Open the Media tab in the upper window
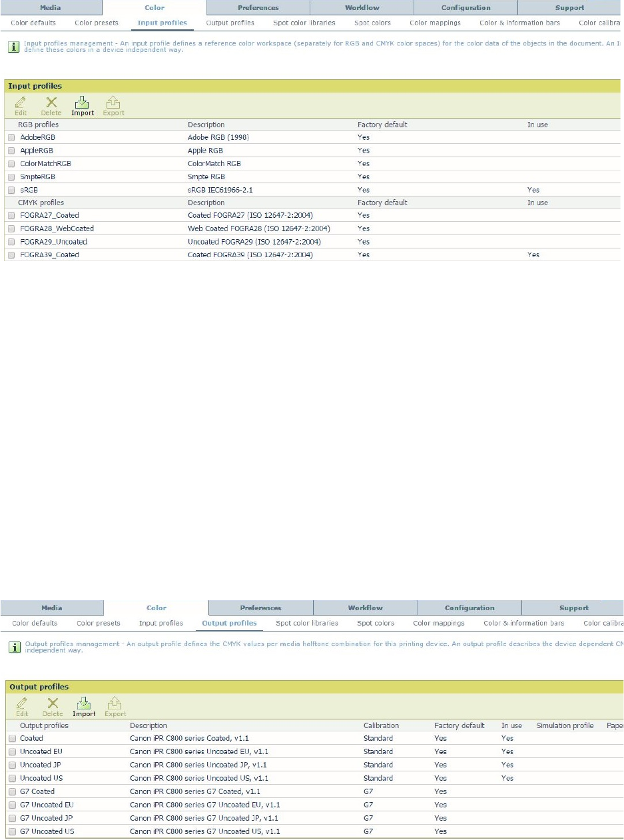Viewport: 624px width, 840px height. click(x=51, y=8)
